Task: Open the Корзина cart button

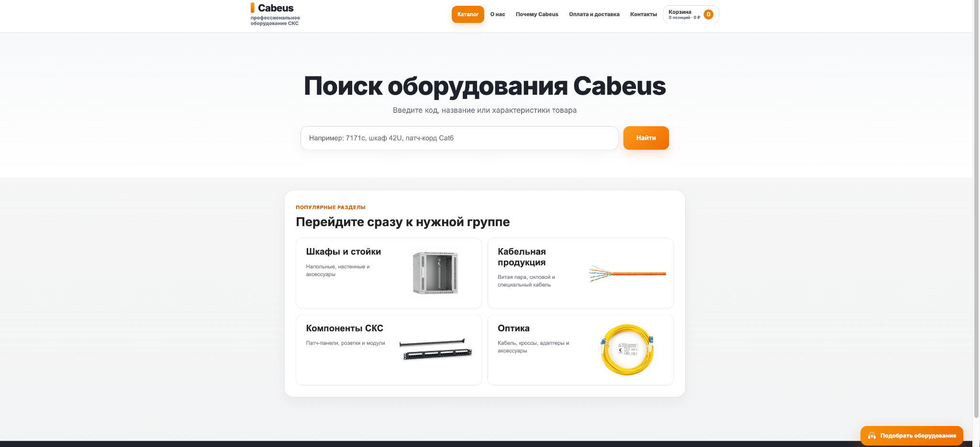Action: (691, 14)
